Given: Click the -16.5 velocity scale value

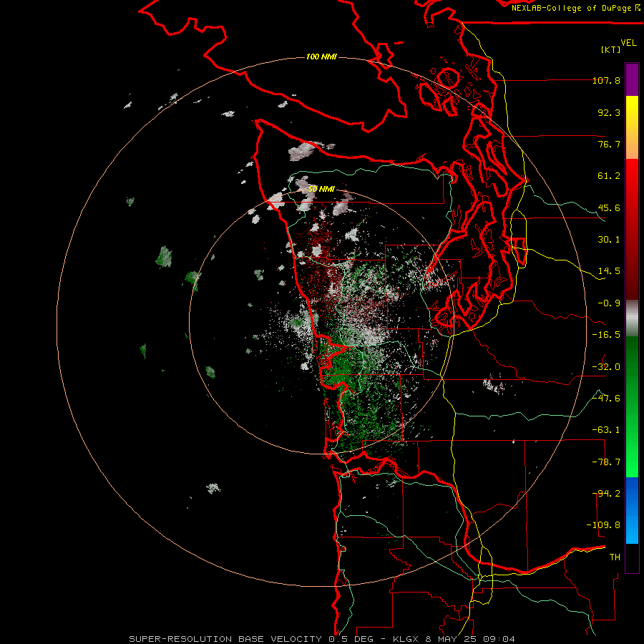Looking at the screenshot, I should (606, 335).
